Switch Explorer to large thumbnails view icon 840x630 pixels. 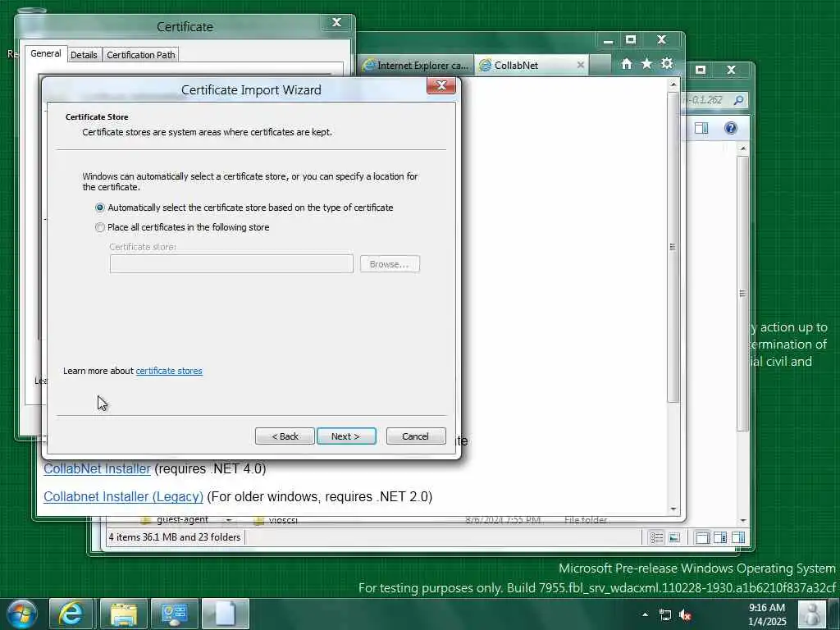(x=674, y=537)
